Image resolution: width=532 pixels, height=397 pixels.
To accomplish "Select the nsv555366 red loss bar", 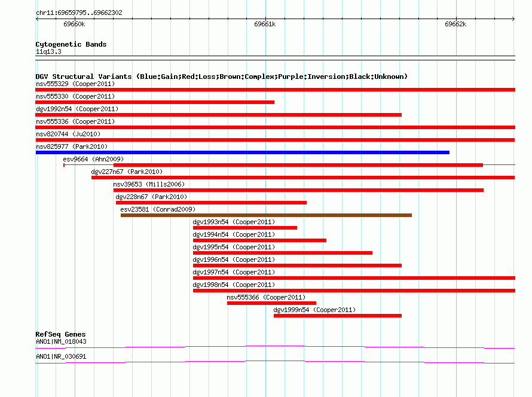I will click(x=271, y=303).
